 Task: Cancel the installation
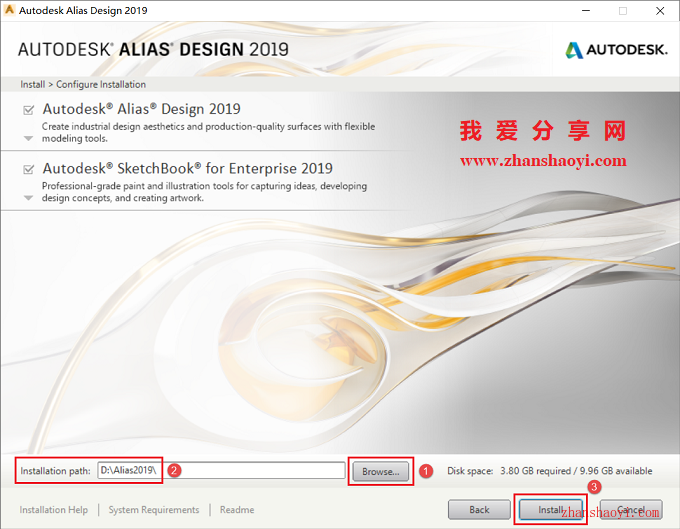(631, 509)
